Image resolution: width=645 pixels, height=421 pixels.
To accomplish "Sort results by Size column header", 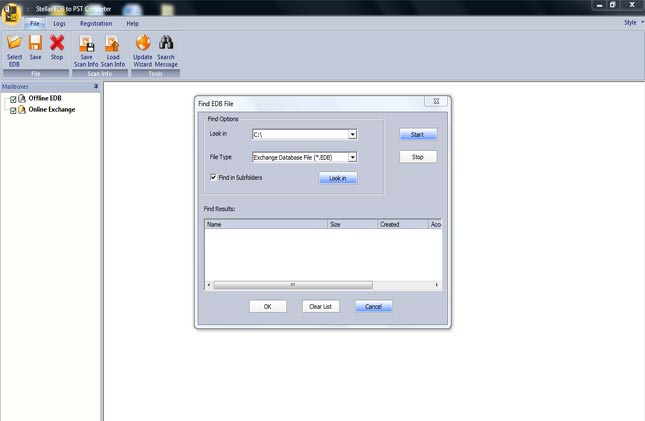I will (353, 224).
